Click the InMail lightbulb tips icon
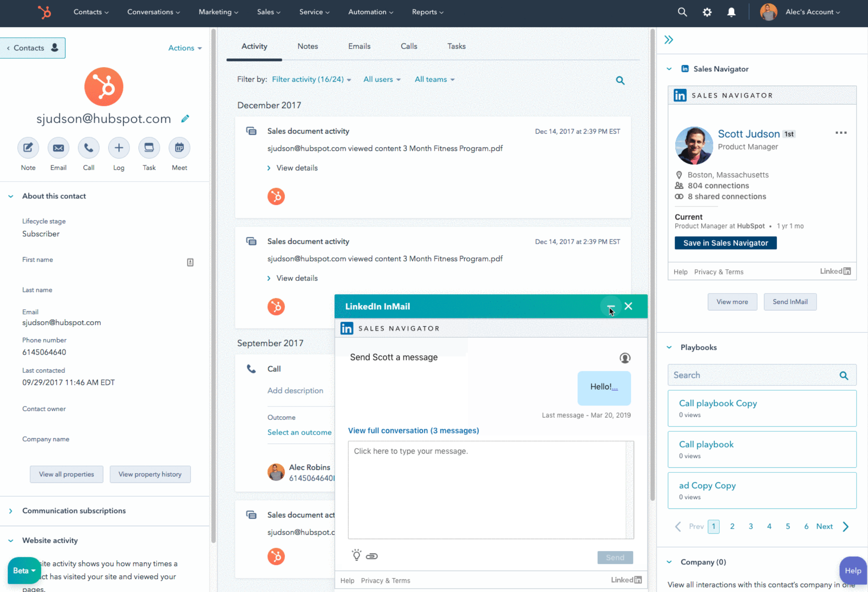The image size is (868, 592). pos(356,555)
